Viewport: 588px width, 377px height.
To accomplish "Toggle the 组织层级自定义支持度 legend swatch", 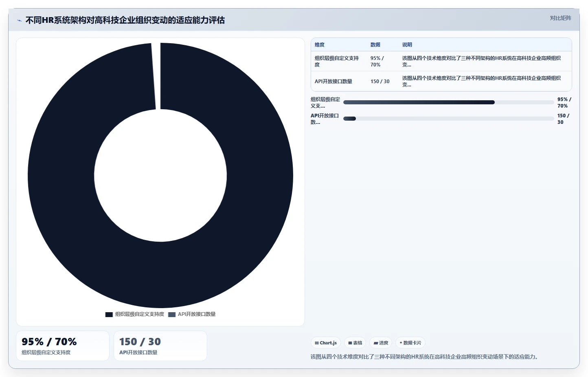I will coord(109,314).
